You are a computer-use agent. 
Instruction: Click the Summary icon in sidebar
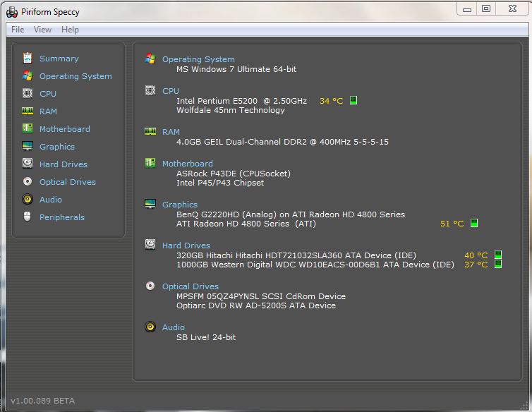pyautogui.click(x=28, y=58)
